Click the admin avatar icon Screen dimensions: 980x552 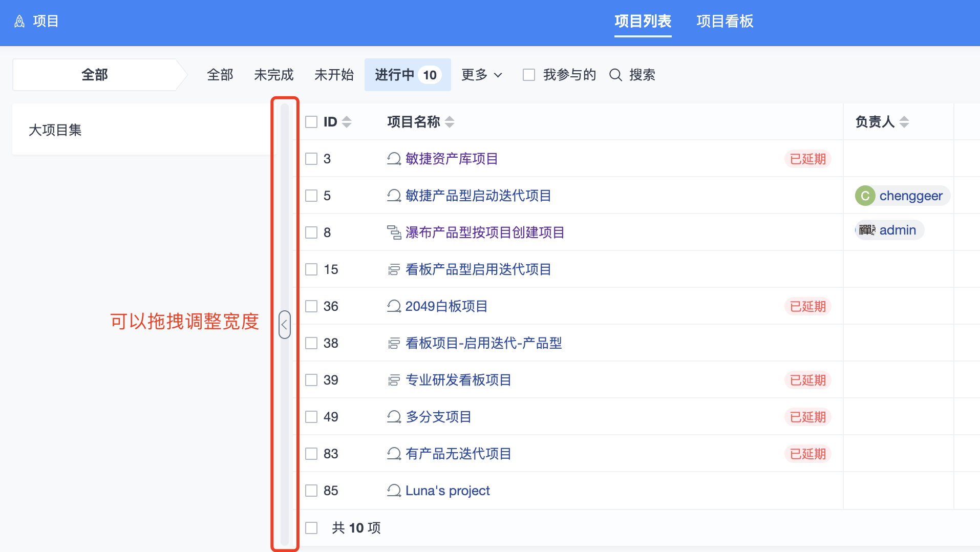(x=866, y=230)
